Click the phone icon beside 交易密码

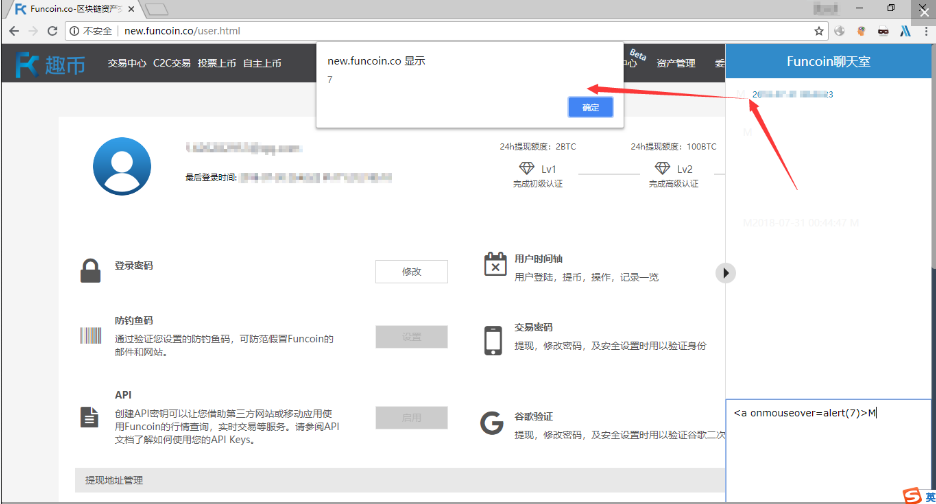pyautogui.click(x=493, y=340)
